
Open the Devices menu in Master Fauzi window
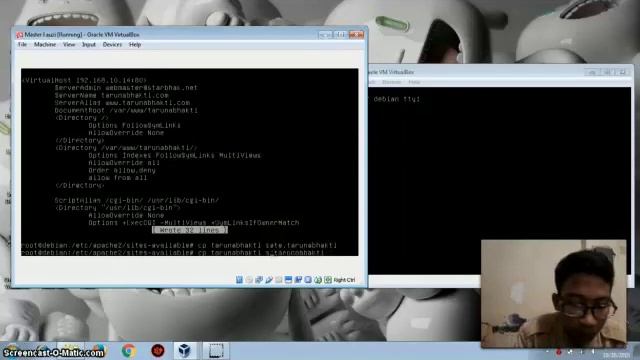[x=112, y=44]
